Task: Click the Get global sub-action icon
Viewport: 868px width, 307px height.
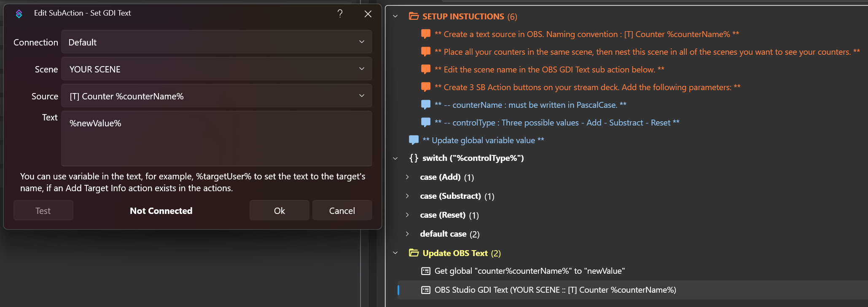Action: pyautogui.click(x=426, y=271)
